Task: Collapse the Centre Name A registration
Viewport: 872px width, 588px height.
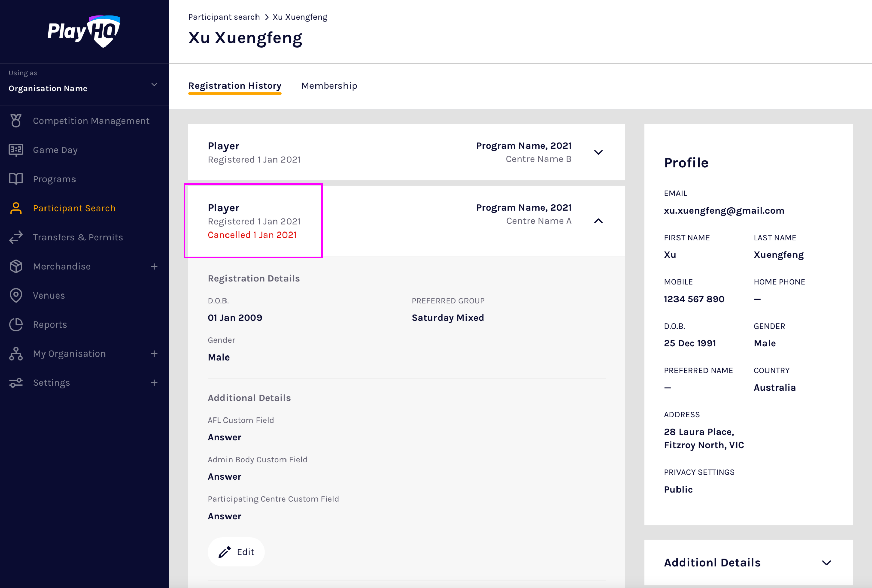Action: pyautogui.click(x=598, y=221)
